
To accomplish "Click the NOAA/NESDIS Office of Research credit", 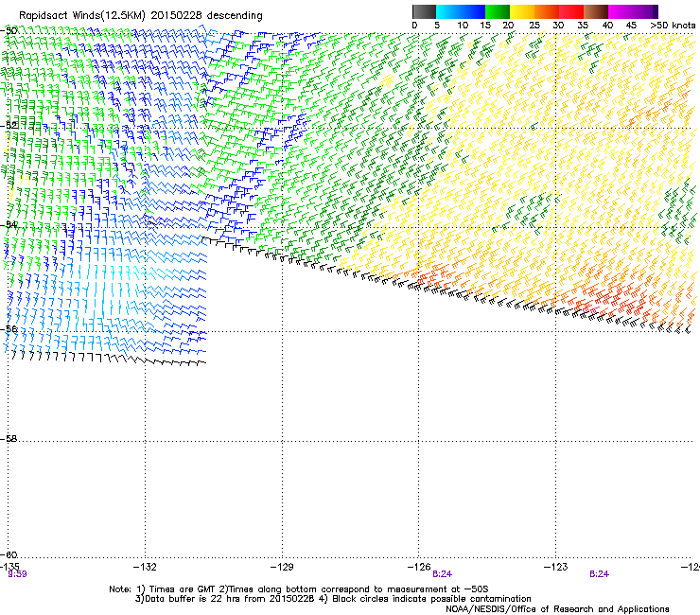I will coord(557,609).
